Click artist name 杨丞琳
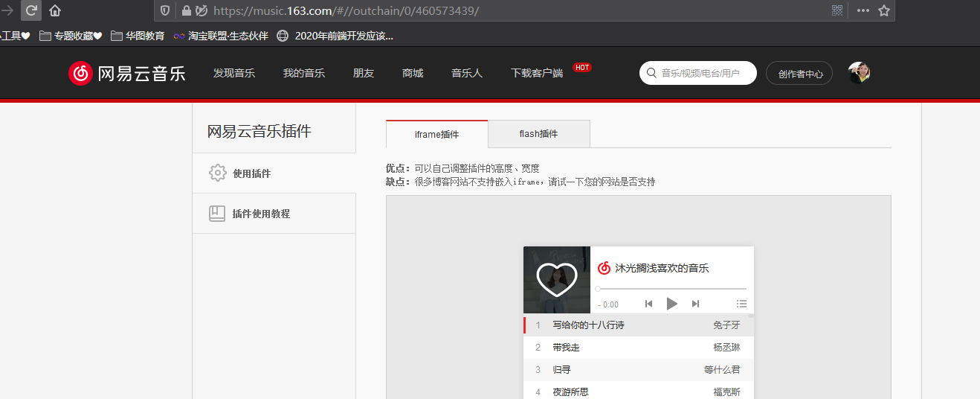 726,348
